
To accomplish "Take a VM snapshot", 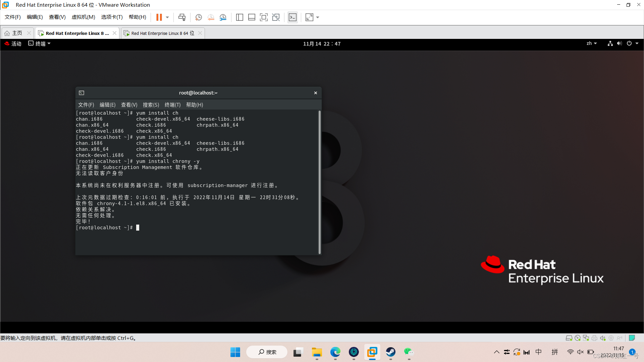I will tap(198, 17).
